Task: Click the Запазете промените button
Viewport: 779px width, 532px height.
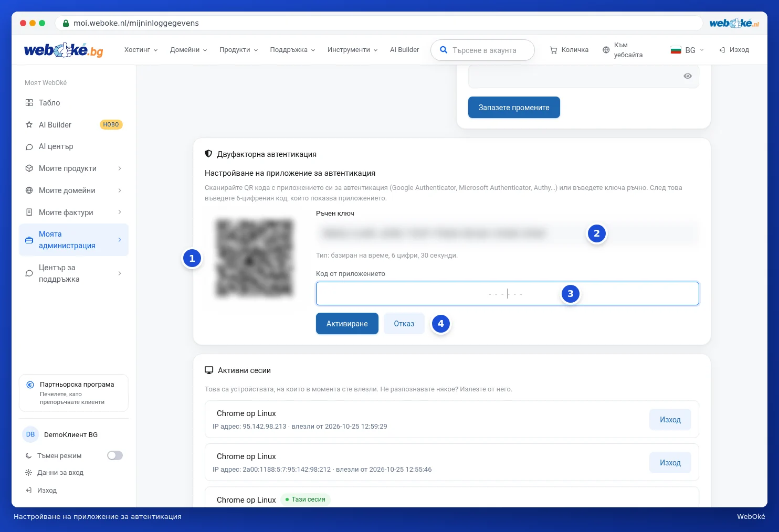Action: [x=514, y=108]
